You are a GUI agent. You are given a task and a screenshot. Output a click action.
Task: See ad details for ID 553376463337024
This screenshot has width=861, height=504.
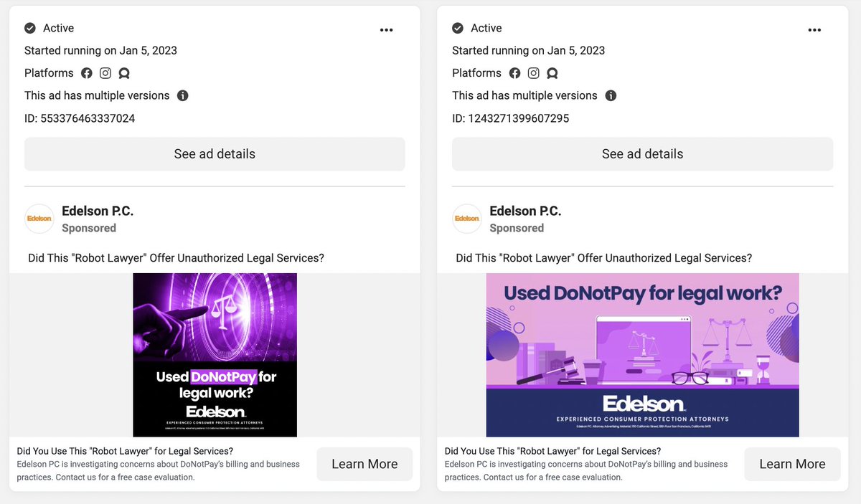pyautogui.click(x=215, y=154)
